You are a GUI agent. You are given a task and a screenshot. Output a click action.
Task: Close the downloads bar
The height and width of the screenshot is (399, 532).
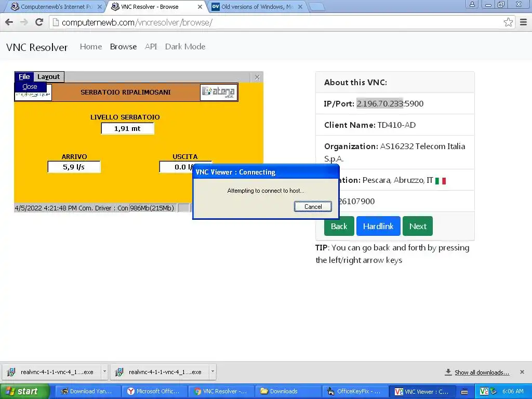coord(522,372)
